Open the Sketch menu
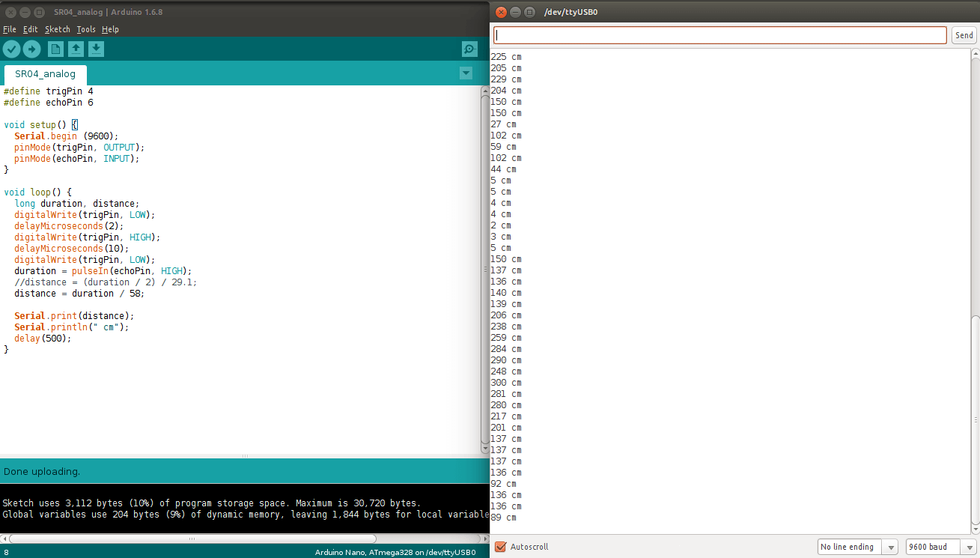 click(x=57, y=29)
